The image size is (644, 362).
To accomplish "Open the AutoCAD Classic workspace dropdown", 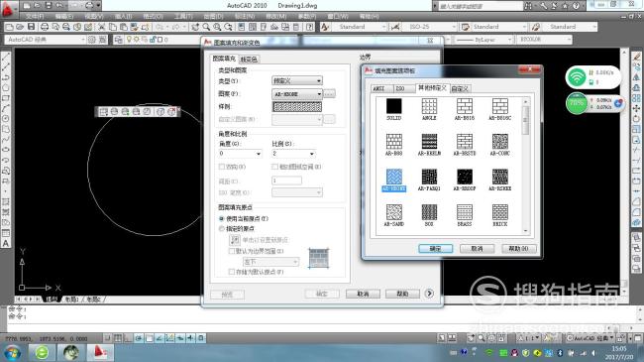I will point(46,40).
